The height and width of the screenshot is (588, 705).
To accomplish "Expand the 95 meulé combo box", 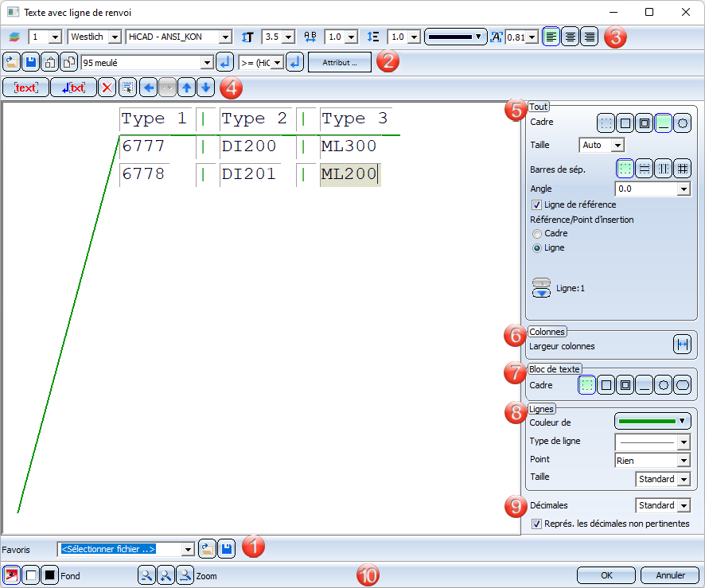I will coord(207,63).
